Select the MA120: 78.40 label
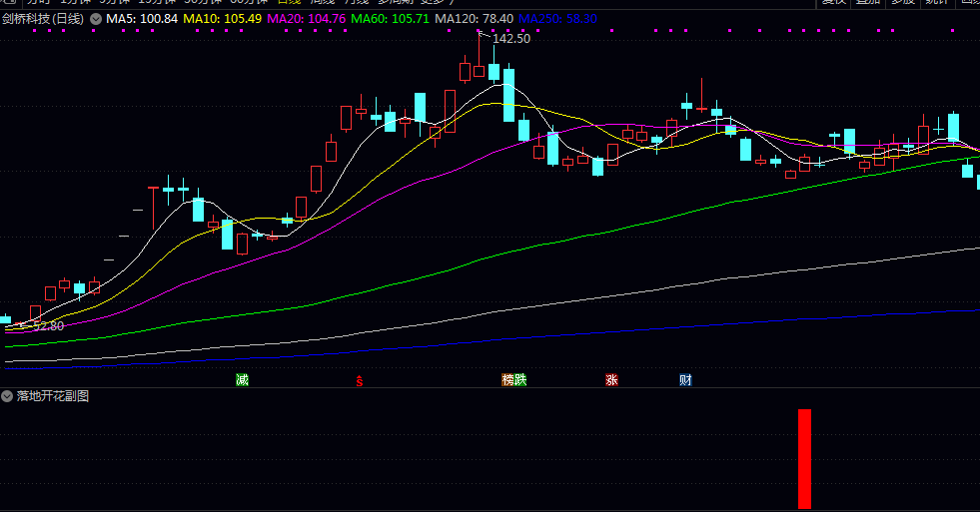980x512 pixels. tap(474, 19)
